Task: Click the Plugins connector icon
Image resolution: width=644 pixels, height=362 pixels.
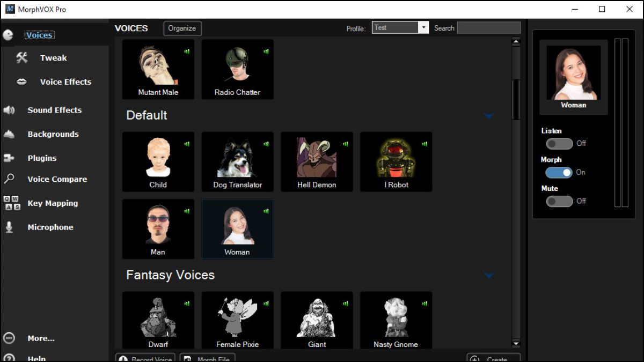Action: point(9,158)
